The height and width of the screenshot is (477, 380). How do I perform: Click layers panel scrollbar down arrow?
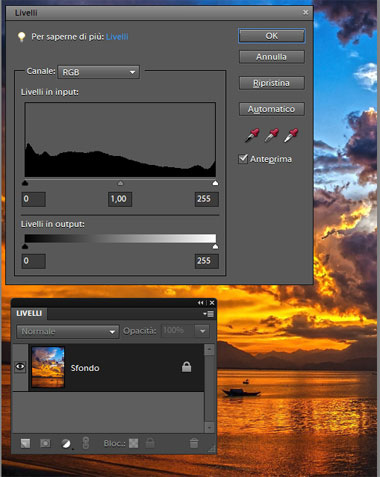(x=209, y=427)
